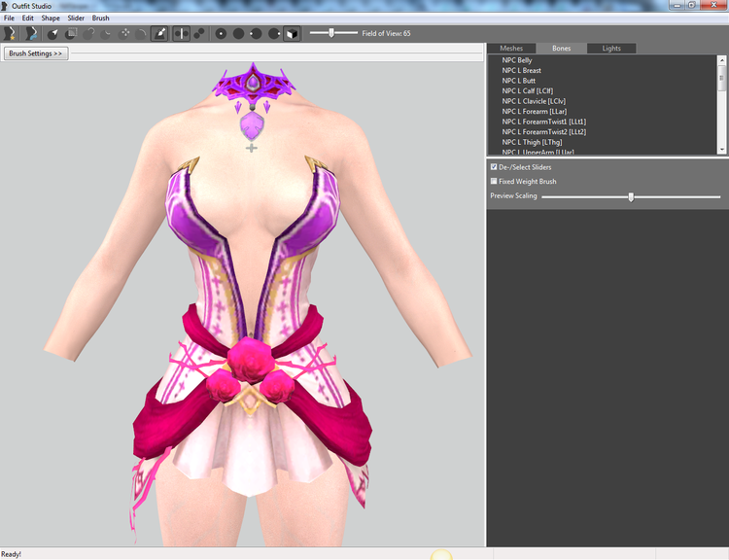Select the Move brush tool

124,33
